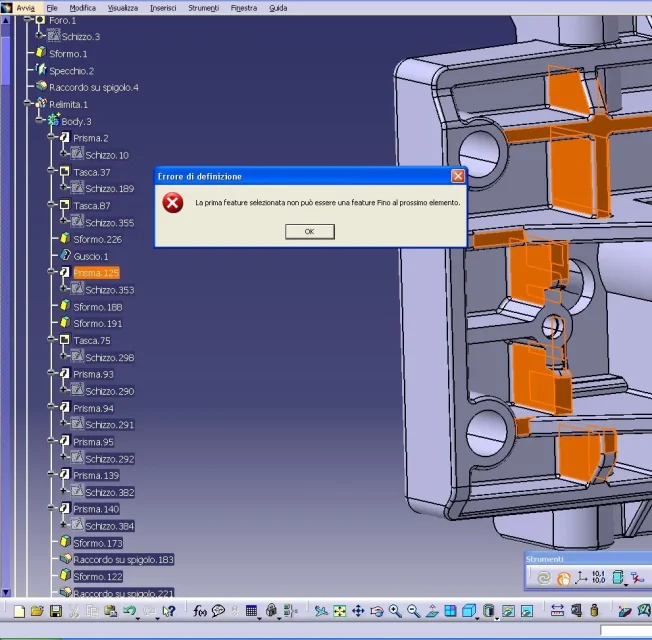Open the Inserisci menu

[163, 8]
